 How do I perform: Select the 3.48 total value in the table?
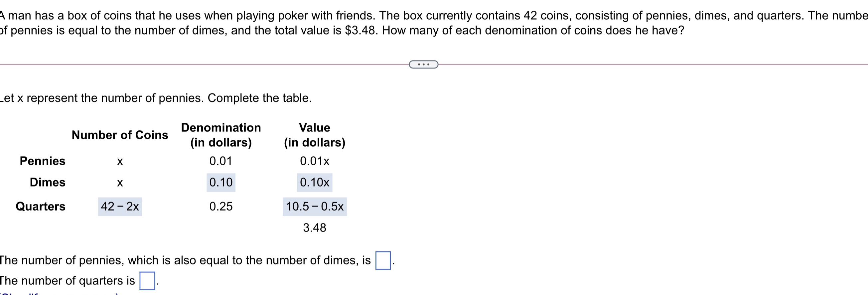[x=314, y=228]
